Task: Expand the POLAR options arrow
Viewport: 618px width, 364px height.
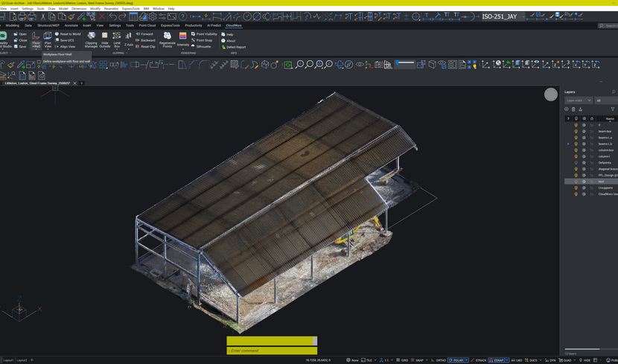Action: point(467,360)
